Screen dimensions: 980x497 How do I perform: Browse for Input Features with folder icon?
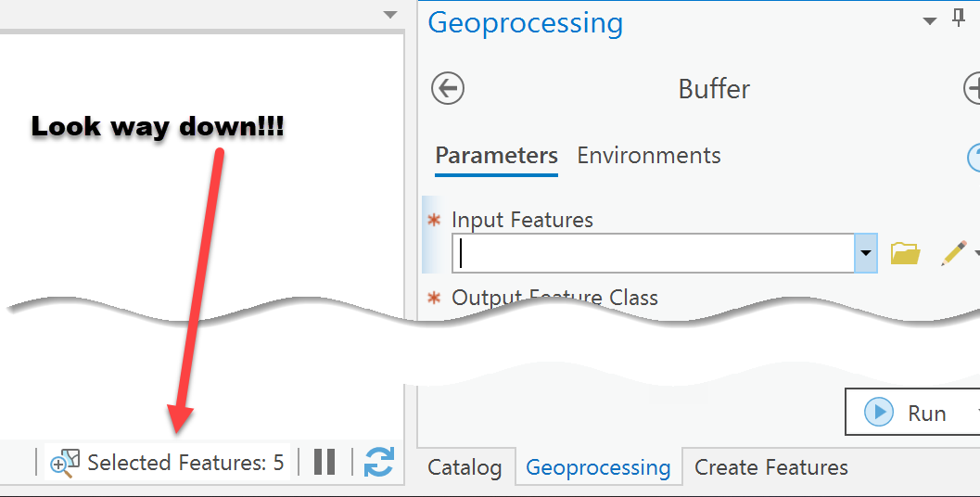point(905,253)
